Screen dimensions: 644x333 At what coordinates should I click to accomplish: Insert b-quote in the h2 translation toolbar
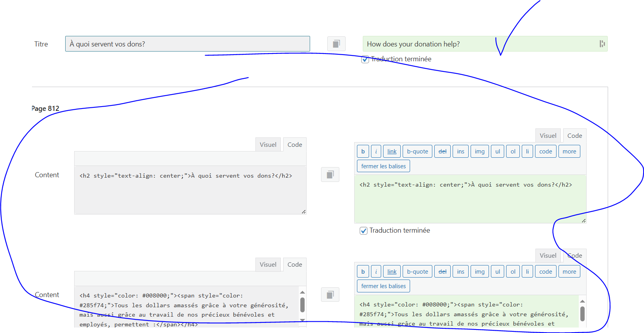417,151
